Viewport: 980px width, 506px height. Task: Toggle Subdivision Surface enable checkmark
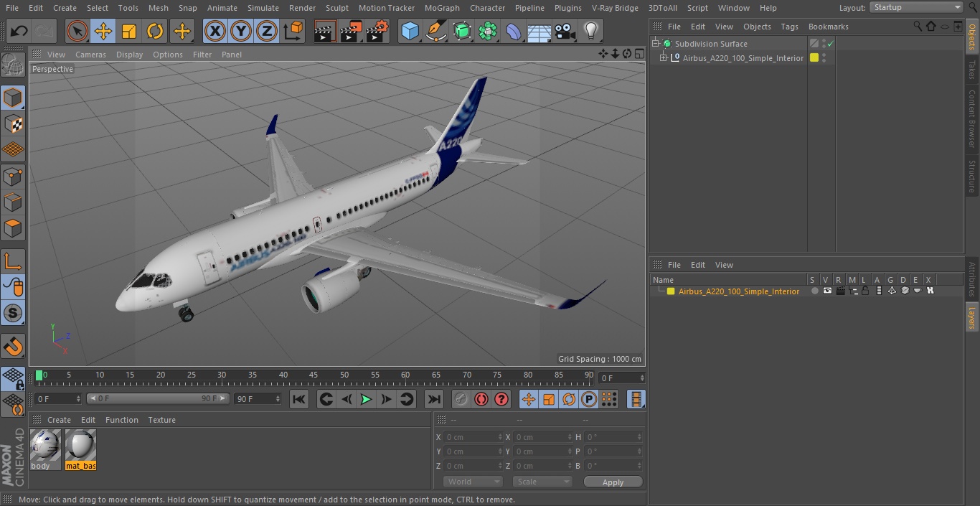coord(830,44)
